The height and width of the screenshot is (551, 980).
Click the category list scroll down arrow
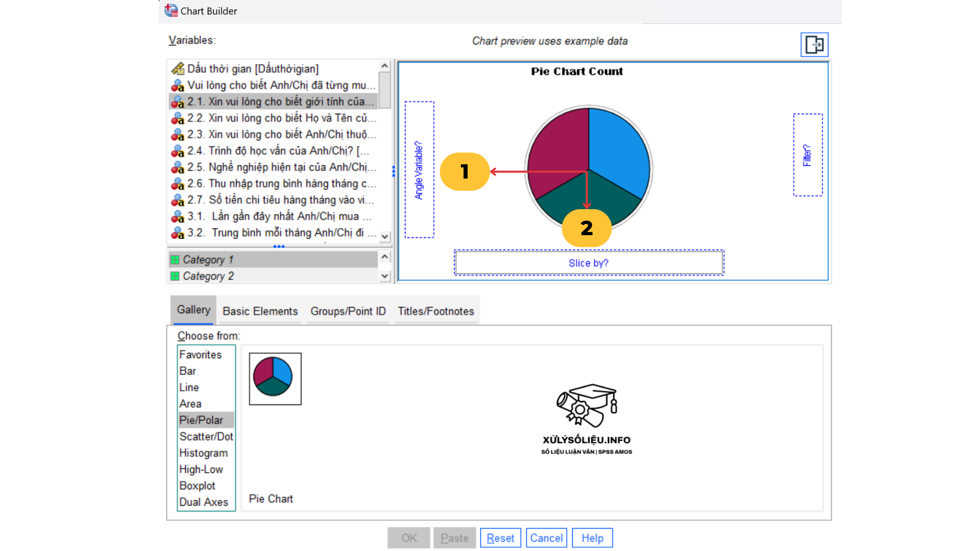click(385, 276)
